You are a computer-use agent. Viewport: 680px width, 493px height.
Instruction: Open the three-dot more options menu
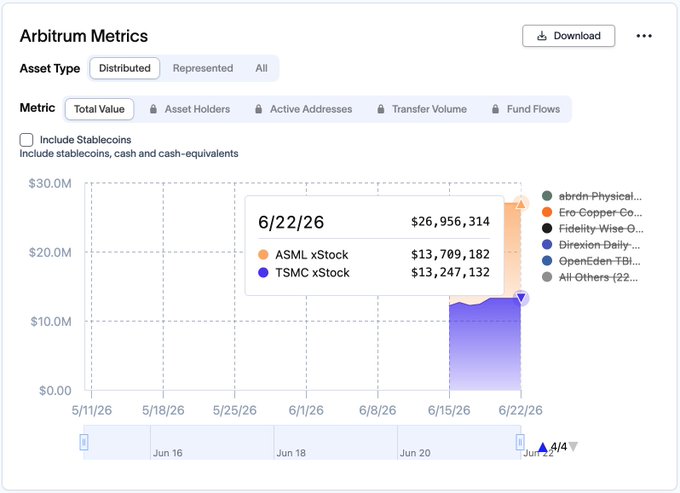644,36
